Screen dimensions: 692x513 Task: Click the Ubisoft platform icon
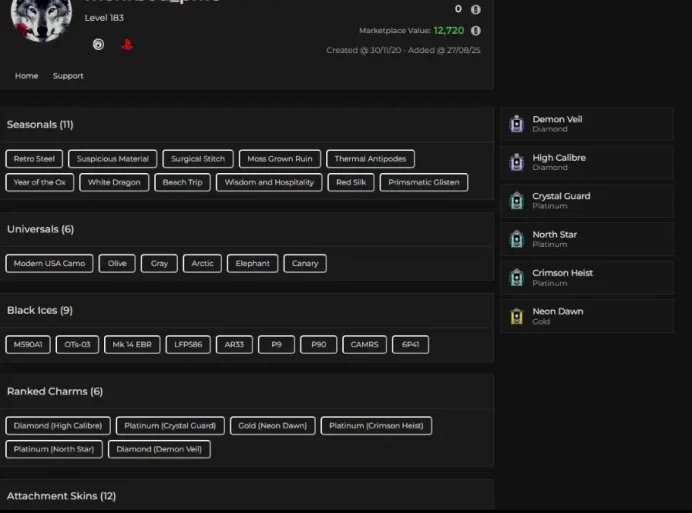pyautogui.click(x=98, y=44)
